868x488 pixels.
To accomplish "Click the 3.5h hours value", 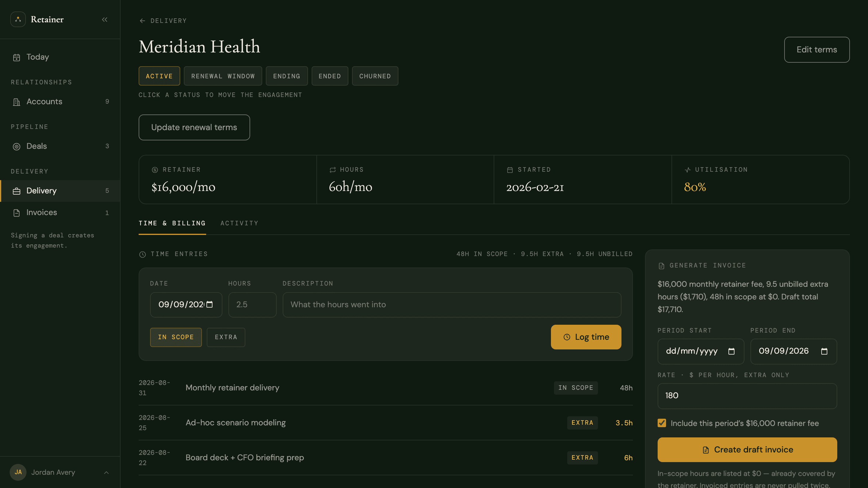I will click(624, 423).
